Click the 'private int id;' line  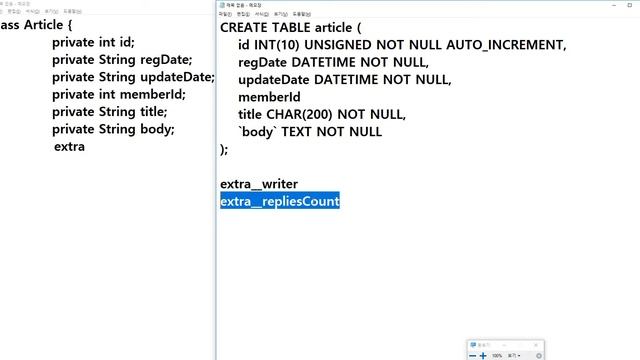(93, 42)
